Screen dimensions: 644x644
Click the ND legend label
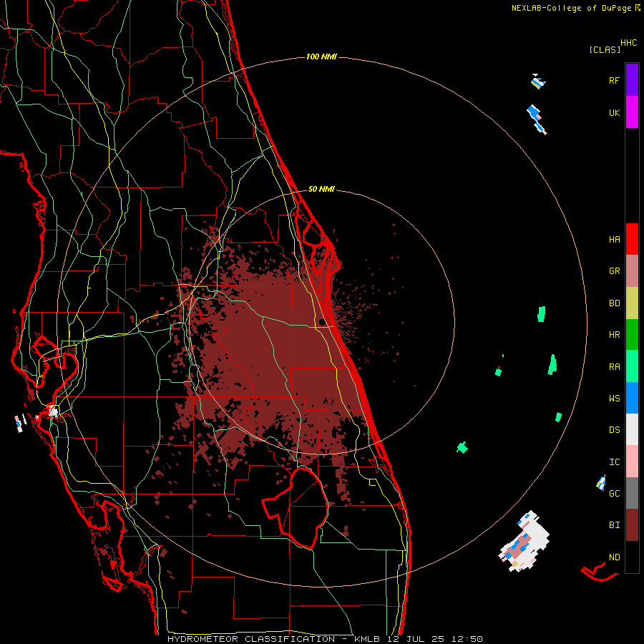[614, 557]
